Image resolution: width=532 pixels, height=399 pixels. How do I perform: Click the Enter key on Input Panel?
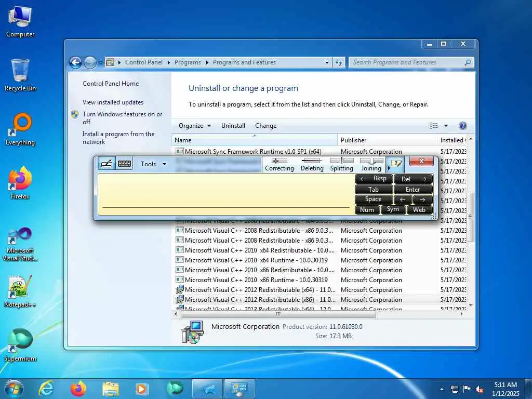[413, 189]
